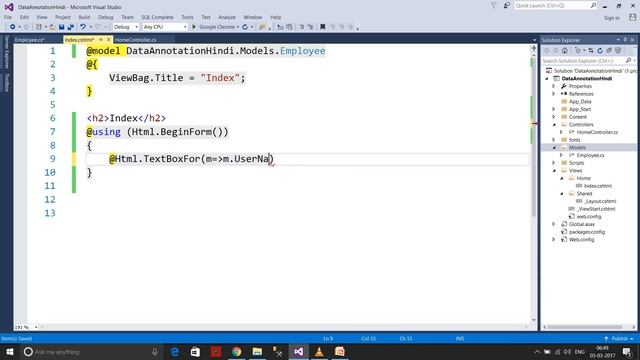The image size is (640, 360).
Task: Close the Index.cshtml tab
Action: click(109, 40)
